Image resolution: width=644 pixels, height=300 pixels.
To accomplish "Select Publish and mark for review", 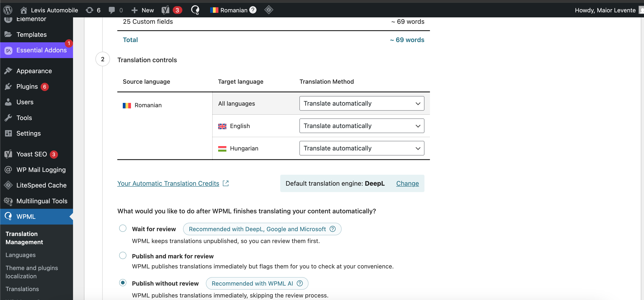I will (x=123, y=255).
